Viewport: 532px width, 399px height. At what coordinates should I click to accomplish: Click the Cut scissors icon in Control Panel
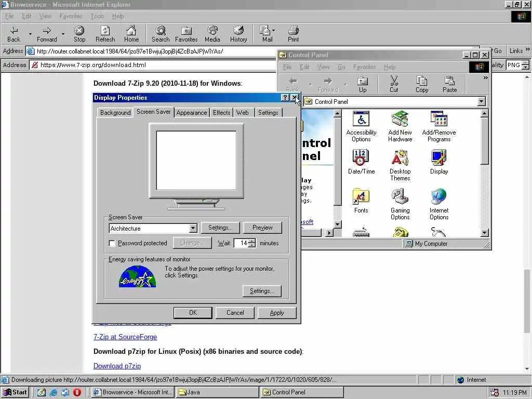(394, 85)
